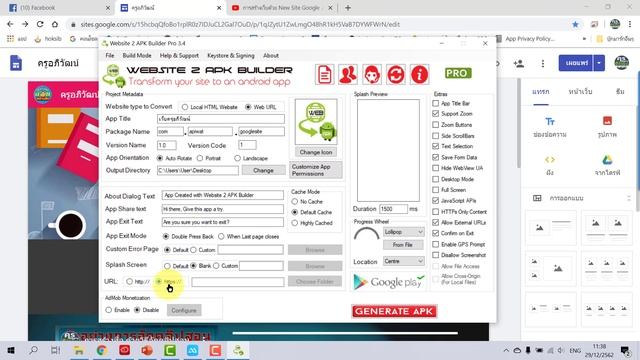Click the Google Sites page scrollbar
Screen dimensions: 640x360
pyautogui.click(x=519, y=122)
